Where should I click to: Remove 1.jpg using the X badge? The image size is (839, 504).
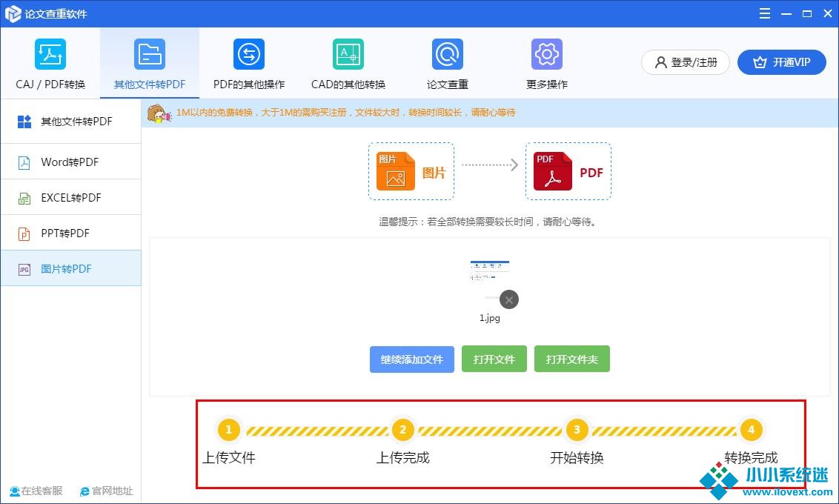click(x=508, y=299)
